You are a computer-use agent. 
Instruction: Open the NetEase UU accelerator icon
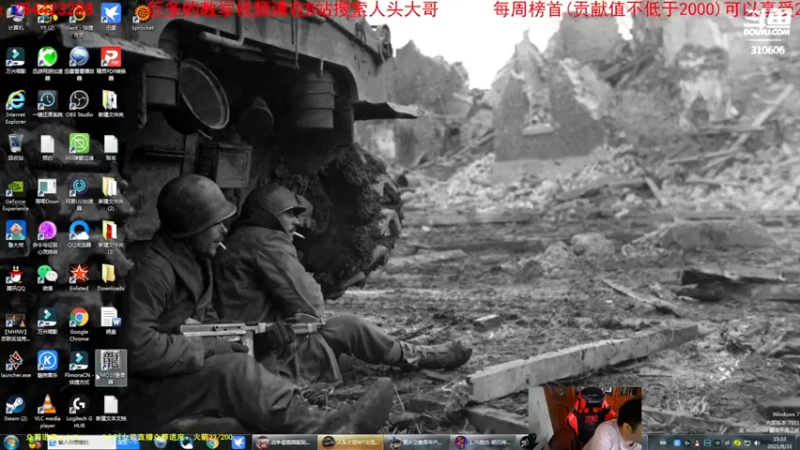[79, 193]
